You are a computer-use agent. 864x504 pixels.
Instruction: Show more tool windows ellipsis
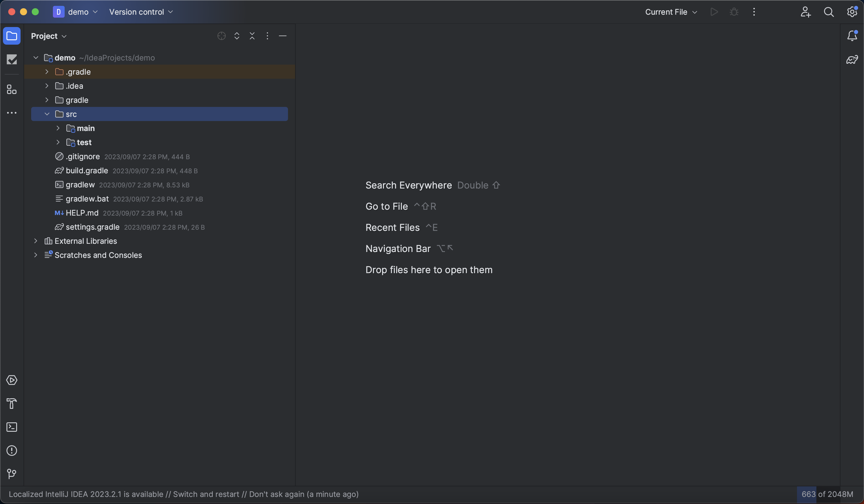tap(12, 113)
